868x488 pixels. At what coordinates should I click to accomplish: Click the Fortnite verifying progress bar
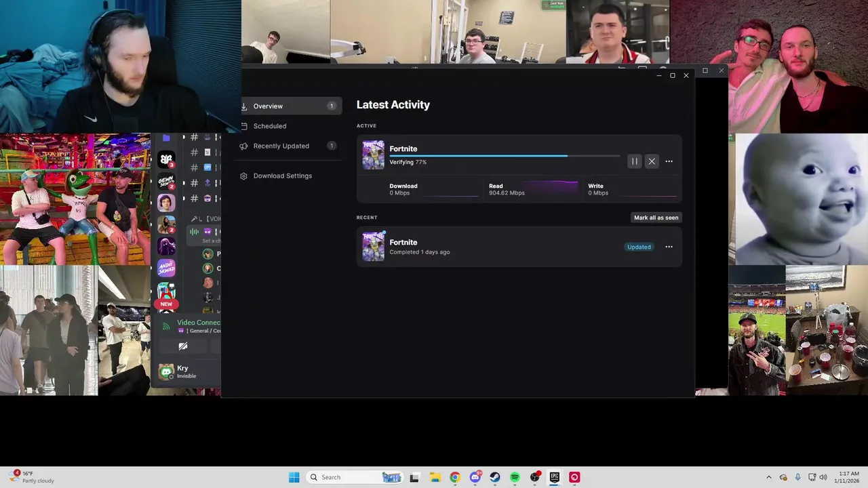tap(505, 155)
